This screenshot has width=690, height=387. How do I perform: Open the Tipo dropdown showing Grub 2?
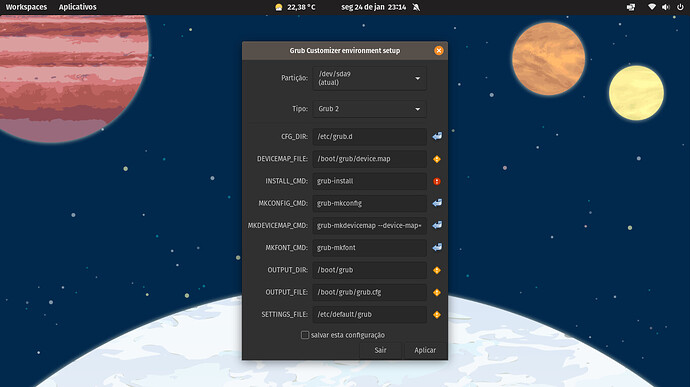coord(369,109)
